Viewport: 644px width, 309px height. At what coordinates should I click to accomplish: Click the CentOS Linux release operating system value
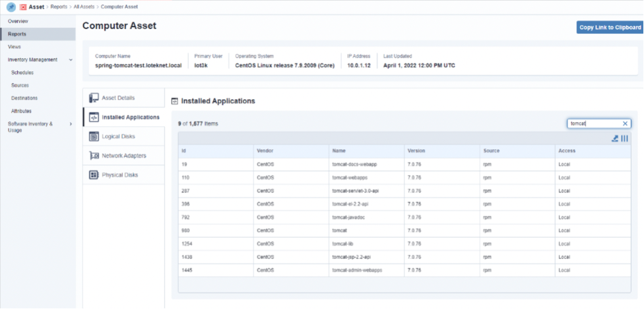284,65
